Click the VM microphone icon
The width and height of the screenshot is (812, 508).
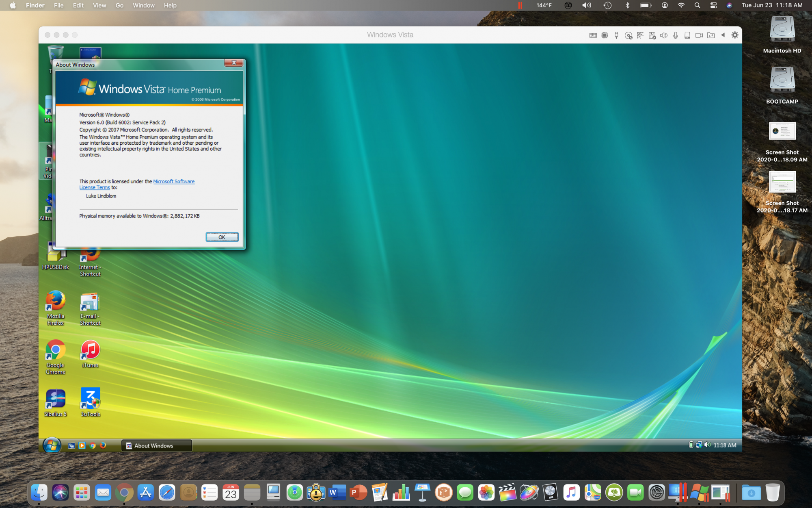676,35
